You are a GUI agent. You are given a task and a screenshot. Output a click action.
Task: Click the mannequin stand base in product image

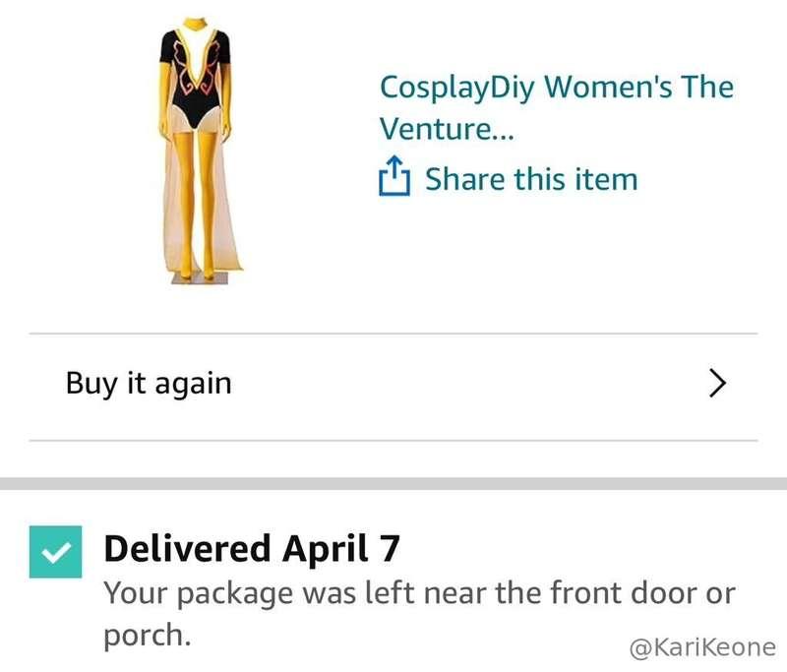pos(200,279)
